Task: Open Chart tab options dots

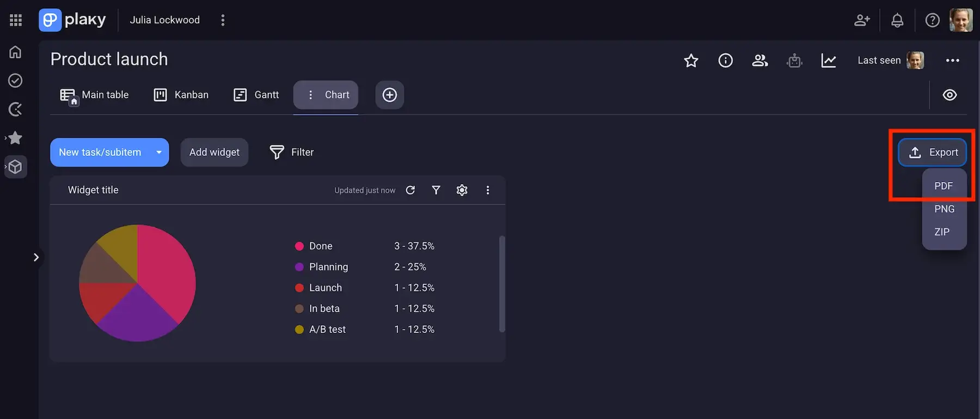Action: tap(310, 95)
